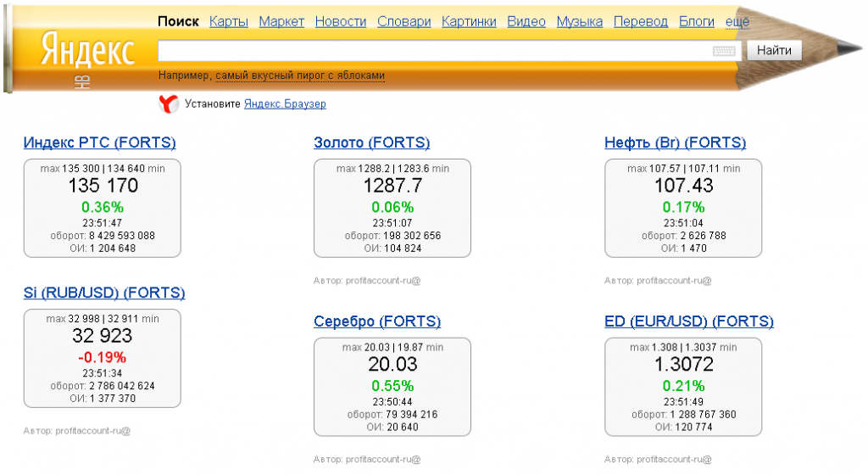Open the Картинки link

(469, 21)
